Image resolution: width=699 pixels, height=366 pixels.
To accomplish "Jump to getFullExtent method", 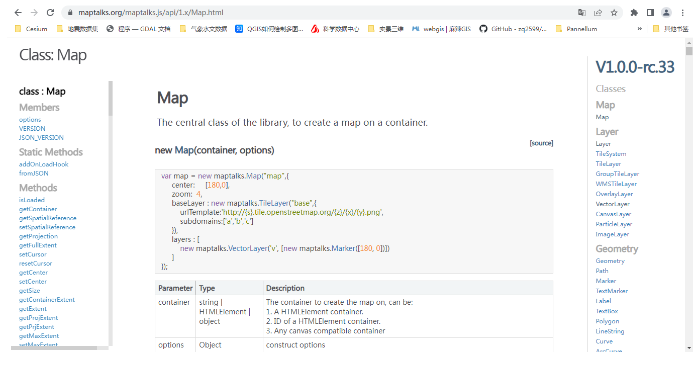I will point(38,245).
